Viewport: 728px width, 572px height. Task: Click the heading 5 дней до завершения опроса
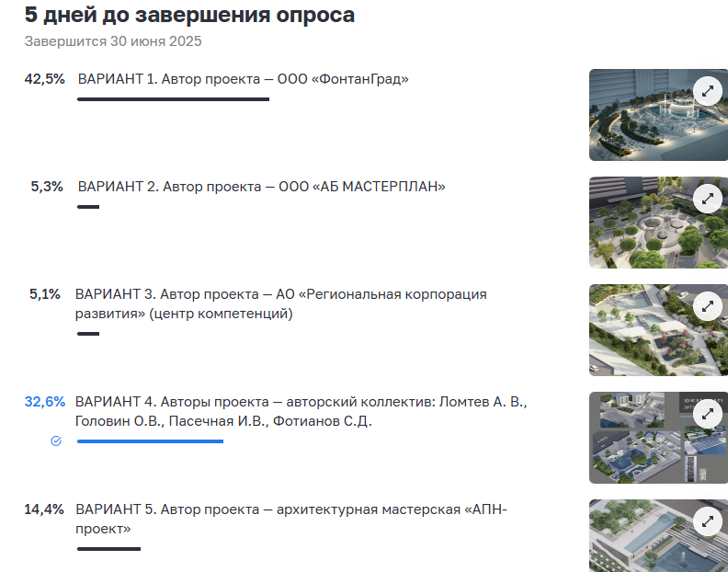click(189, 15)
